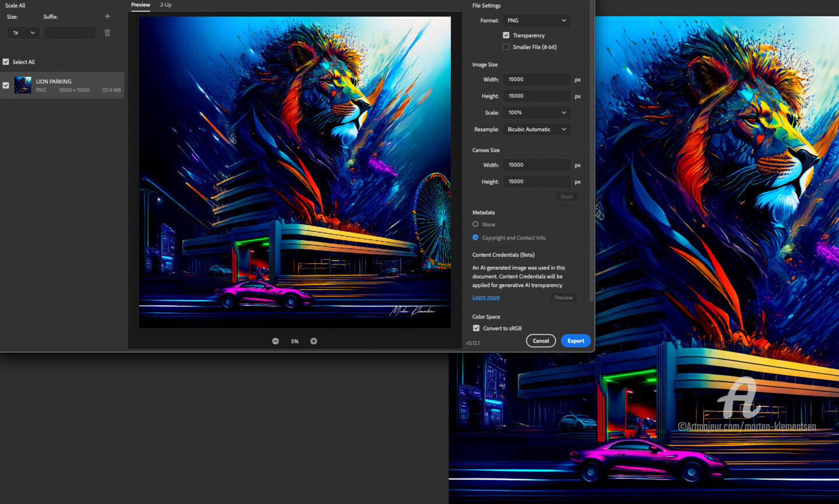The width and height of the screenshot is (839, 504).
Task: Uncheck the LION PARKING asset checkbox
Action: click(6, 85)
